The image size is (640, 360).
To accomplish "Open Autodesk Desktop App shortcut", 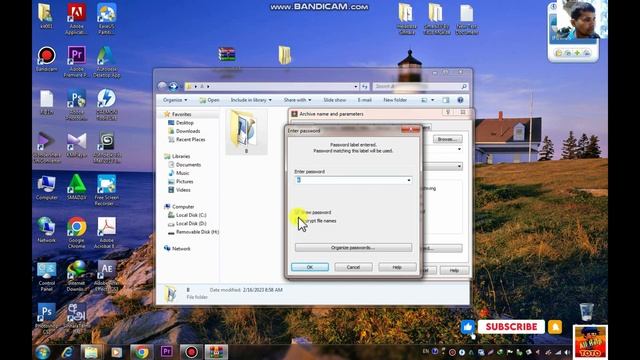I will pos(107,62).
